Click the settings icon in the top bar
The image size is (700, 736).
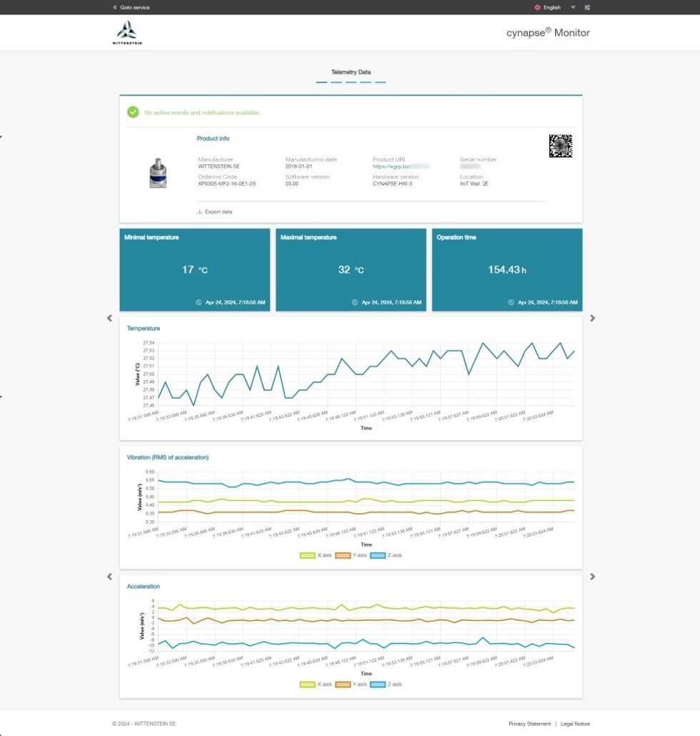click(x=587, y=7)
